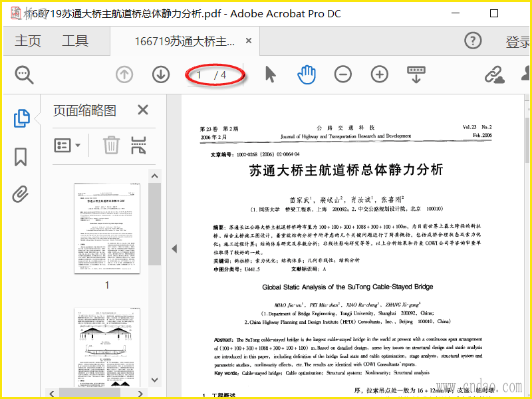Image resolution: width=532 pixels, height=399 pixels.
Task: Share link via cloud icon
Action: [x=494, y=74]
